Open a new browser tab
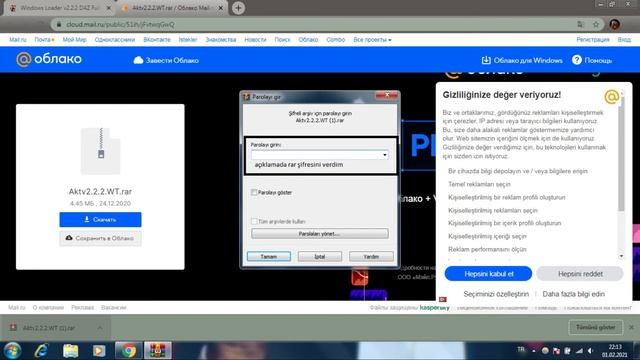The height and width of the screenshot is (360, 640). coord(238,8)
